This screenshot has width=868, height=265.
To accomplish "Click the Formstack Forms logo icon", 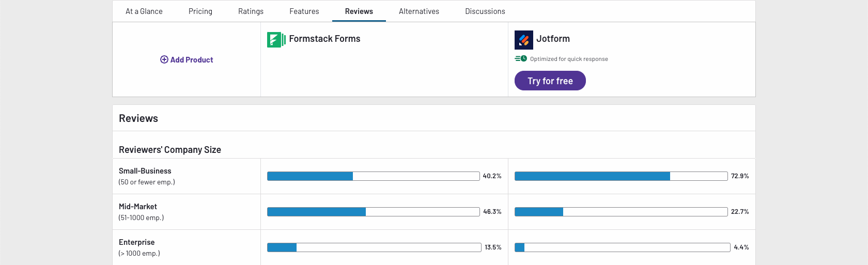I will pyautogui.click(x=276, y=40).
